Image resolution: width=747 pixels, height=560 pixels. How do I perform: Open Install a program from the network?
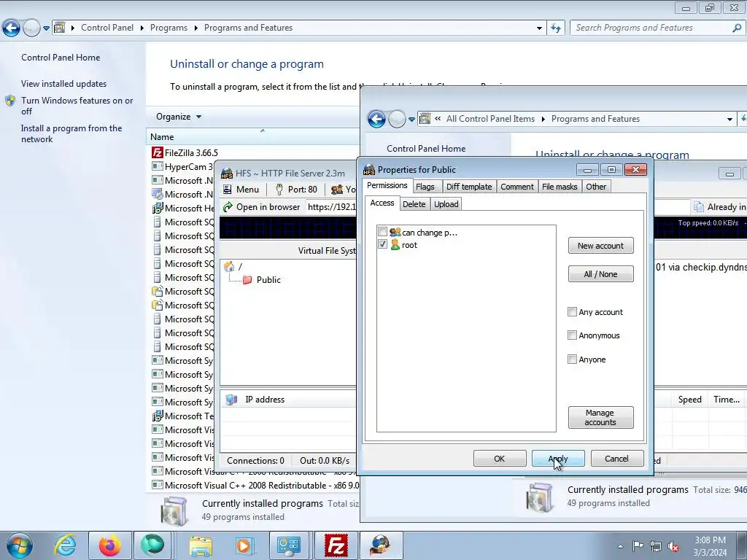(x=71, y=134)
